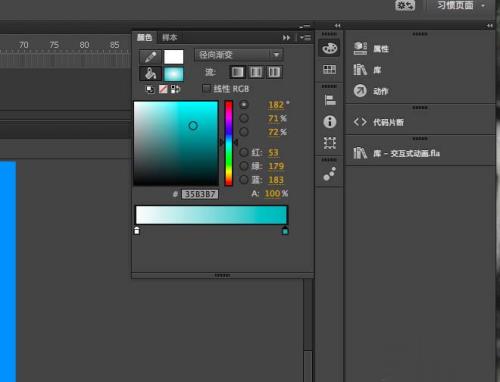Click the rainbow hue slider bar
Image resolution: width=500 pixels, height=382 pixels.
[x=229, y=143]
